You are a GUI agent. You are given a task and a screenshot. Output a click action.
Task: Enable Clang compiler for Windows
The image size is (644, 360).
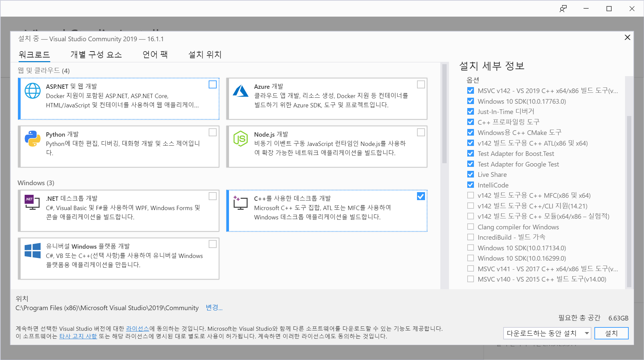point(471,227)
